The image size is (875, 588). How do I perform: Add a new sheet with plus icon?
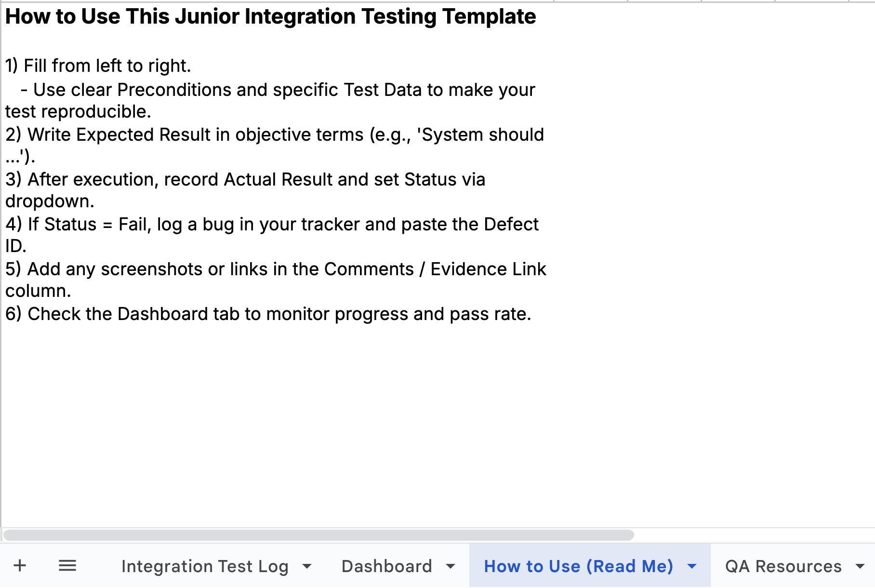click(x=20, y=565)
